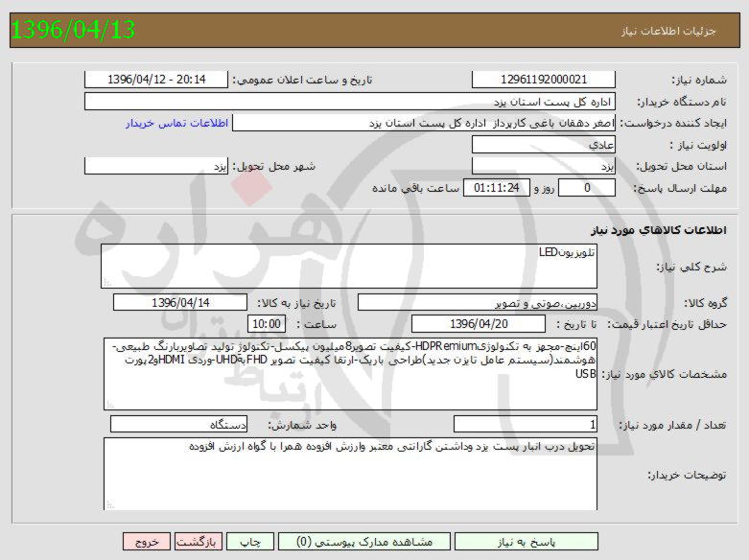Click the resize grip of the description box
Image resolution: width=749 pixels, height=560 pixels.
[107, 282]
